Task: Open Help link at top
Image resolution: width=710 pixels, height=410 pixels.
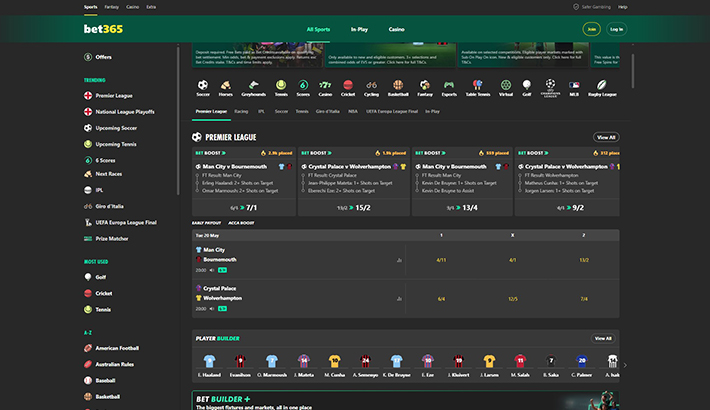Action: pyautogui.click(x=623, y=7)
